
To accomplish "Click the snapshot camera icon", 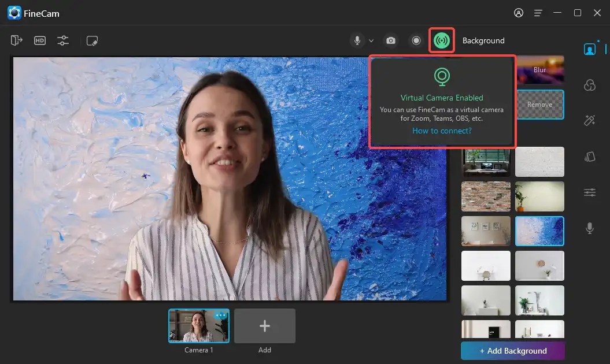I will pos(390,40).
